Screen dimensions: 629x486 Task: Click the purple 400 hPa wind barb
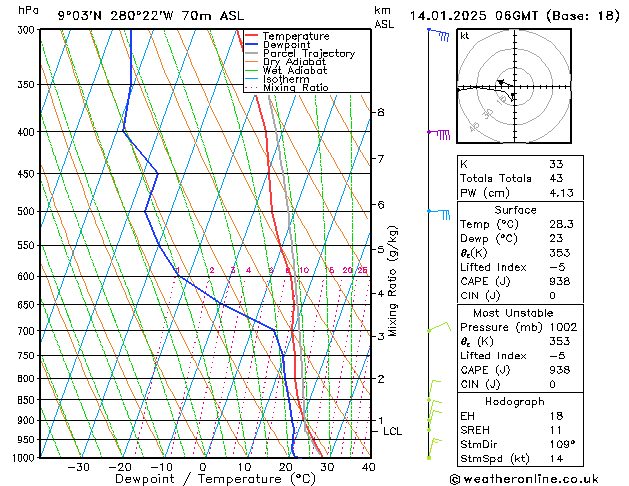[x=438, y=134]
